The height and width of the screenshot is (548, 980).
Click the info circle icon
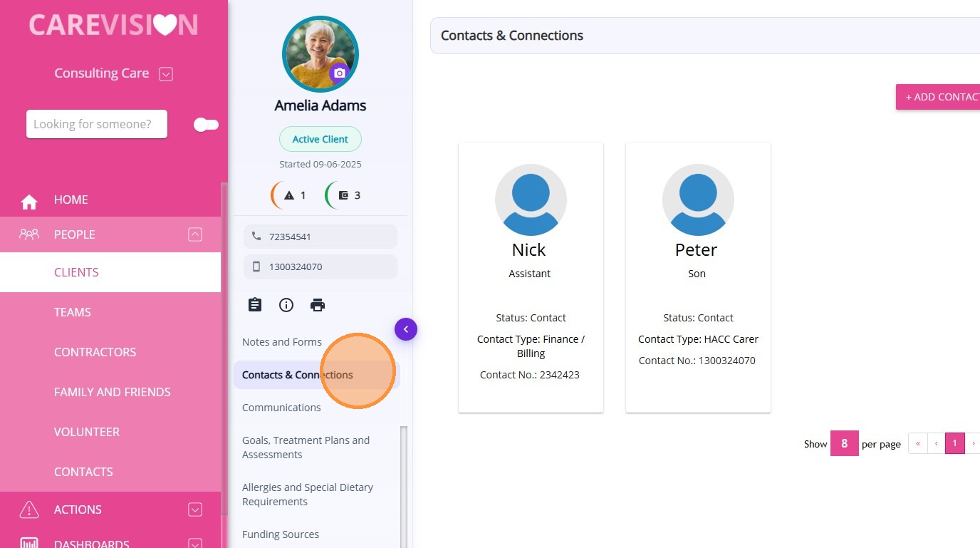(x=286, y=305)
